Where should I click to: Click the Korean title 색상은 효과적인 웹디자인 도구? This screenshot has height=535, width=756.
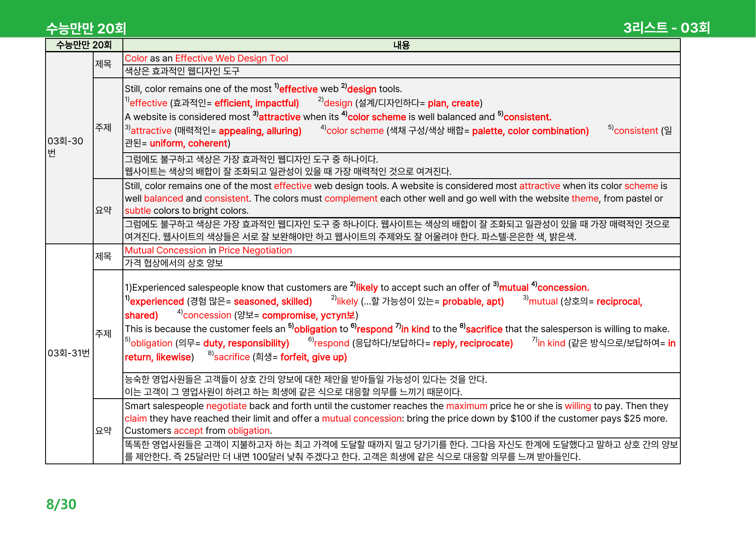tap(182, 71)
